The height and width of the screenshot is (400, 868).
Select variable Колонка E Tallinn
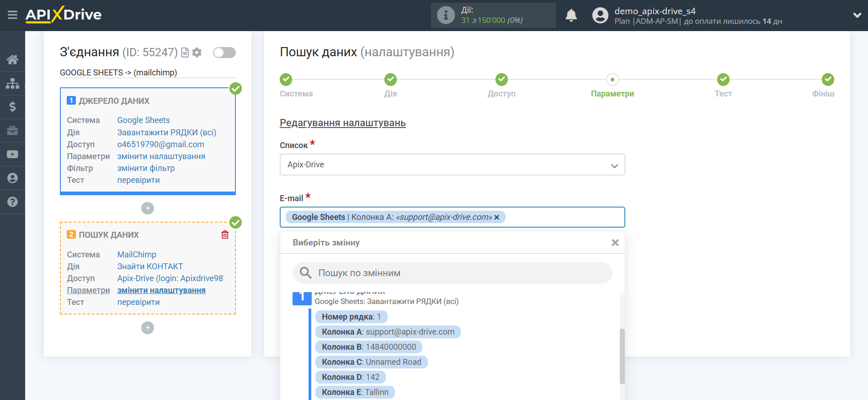[x=355, y=392]
